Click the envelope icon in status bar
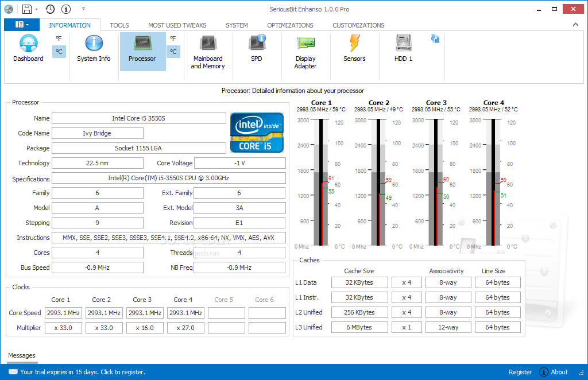588x380 pixels. coord(13,372)
